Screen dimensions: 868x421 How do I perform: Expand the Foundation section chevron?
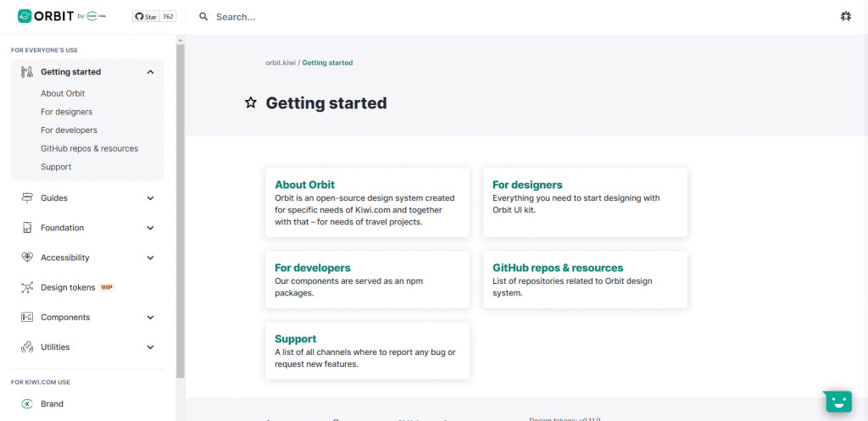pos(150,228)
